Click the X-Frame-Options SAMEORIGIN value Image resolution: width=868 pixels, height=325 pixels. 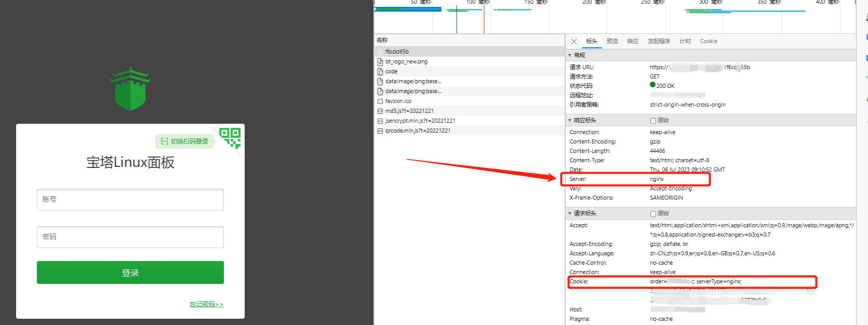[666, 198]
